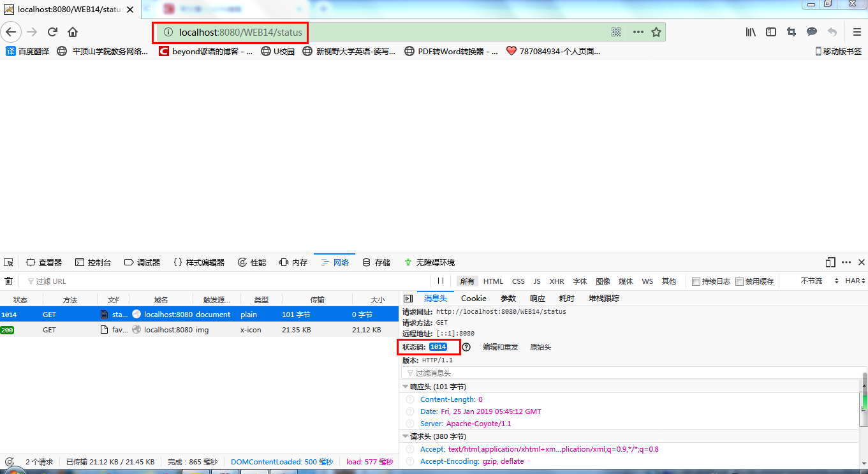Viewport: 868px width, 474px height.
Task: Open the home page via the house icon
Action: [x=73, y=32]
